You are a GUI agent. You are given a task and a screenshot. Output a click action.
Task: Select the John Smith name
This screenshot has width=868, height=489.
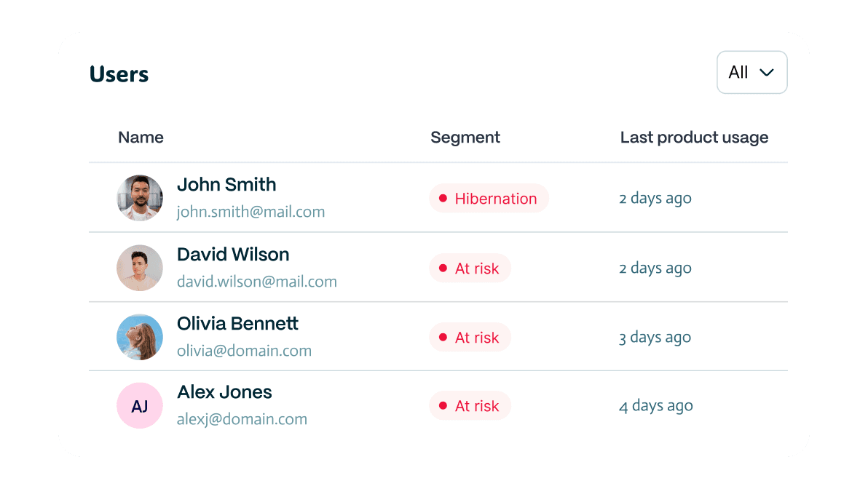(x=226, y=185)
